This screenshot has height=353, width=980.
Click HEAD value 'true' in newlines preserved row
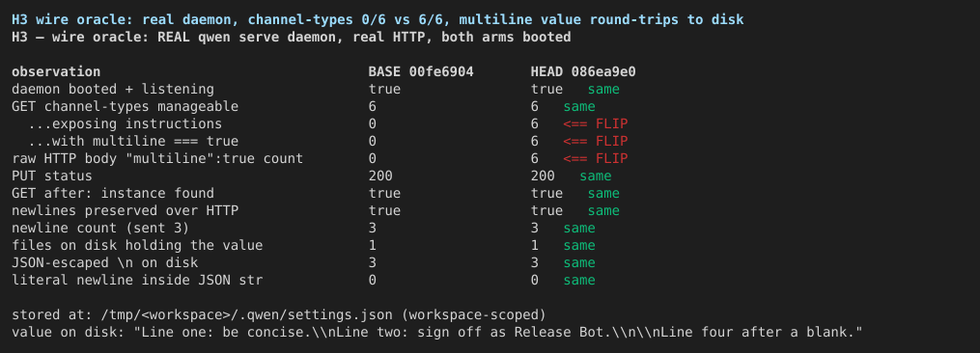(x=546, y=210)
